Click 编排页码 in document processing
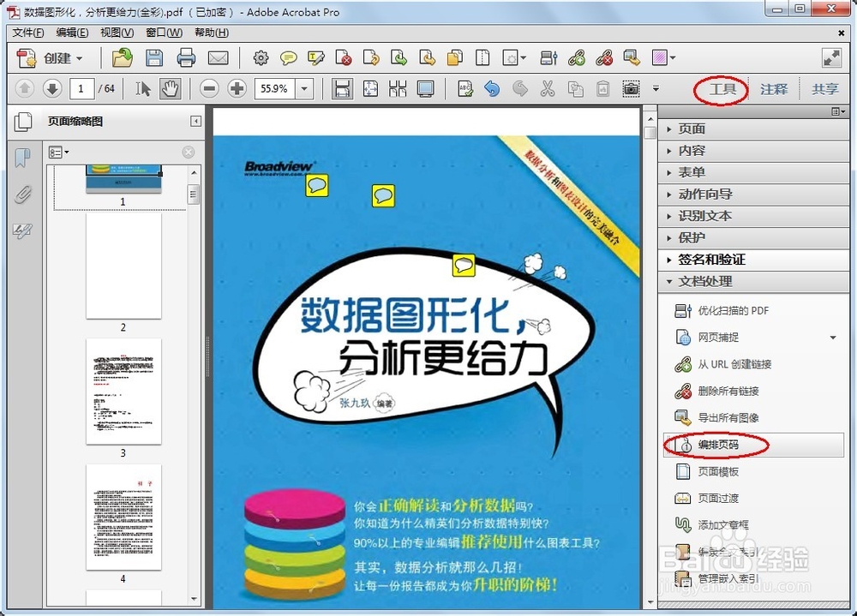Screen dimensions: 857x616 point(753,445)
